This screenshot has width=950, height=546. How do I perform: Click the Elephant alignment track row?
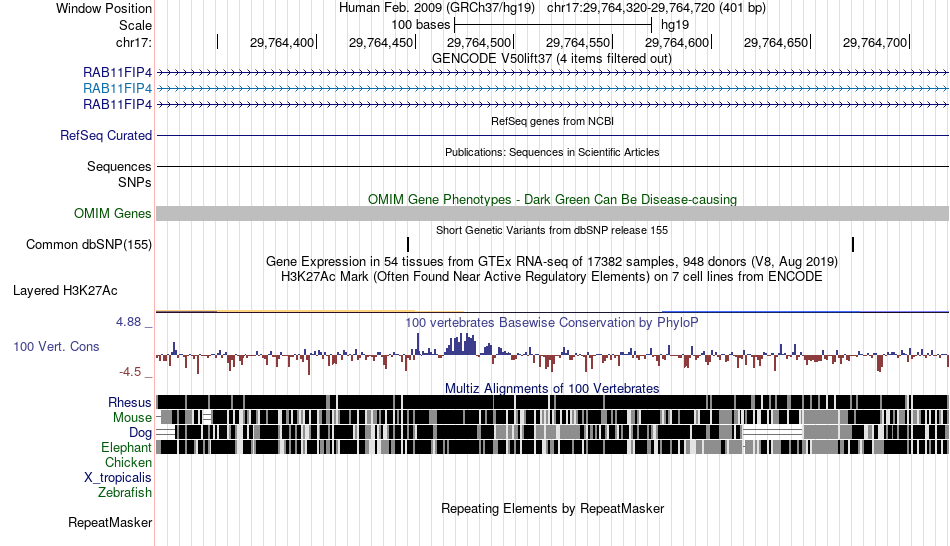point(553,447)
